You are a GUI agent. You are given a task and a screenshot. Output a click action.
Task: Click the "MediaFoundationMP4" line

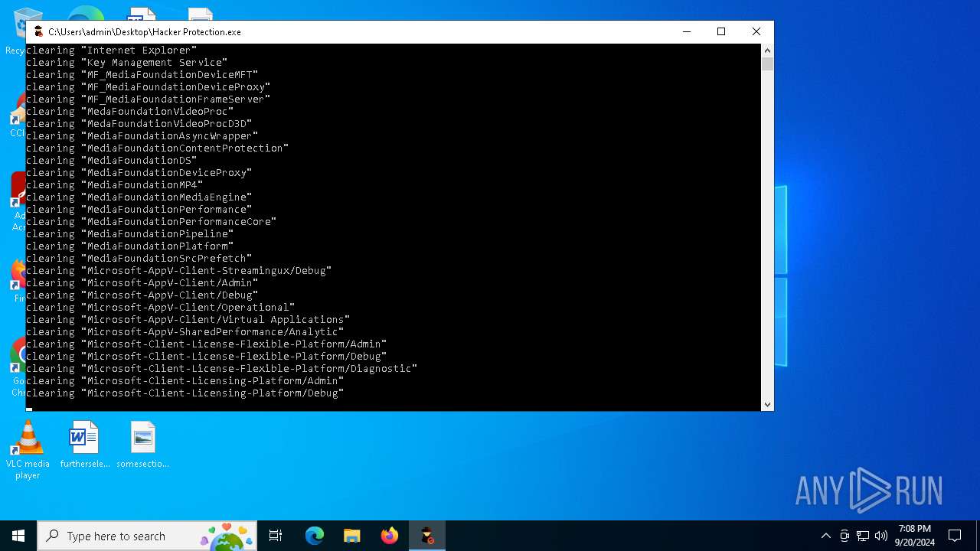pos(115,184)
